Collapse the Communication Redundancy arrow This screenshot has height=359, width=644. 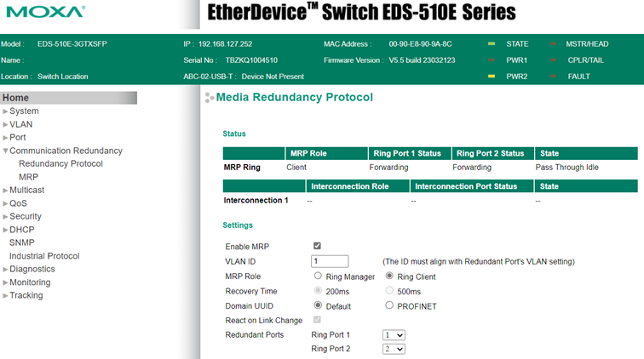(x=5, y=151)
